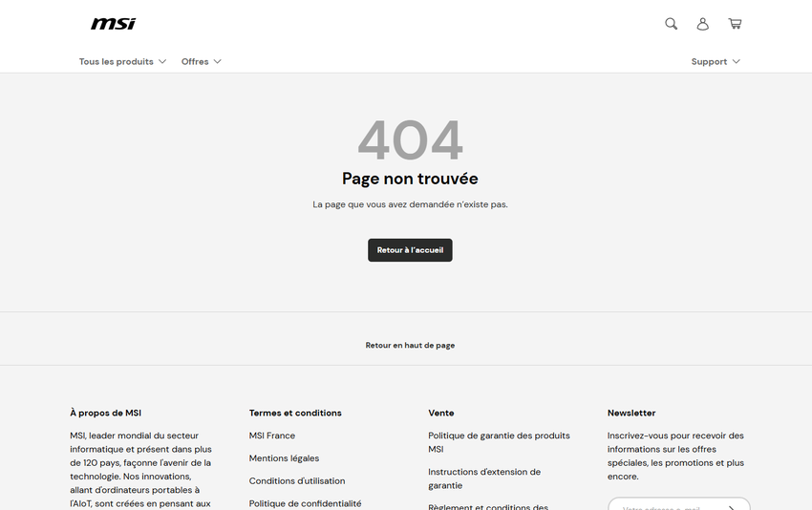The width and height of the screenshot is (812, 510).
Task: Click Retour en haut de page
Action: click(x=410, y=345)
